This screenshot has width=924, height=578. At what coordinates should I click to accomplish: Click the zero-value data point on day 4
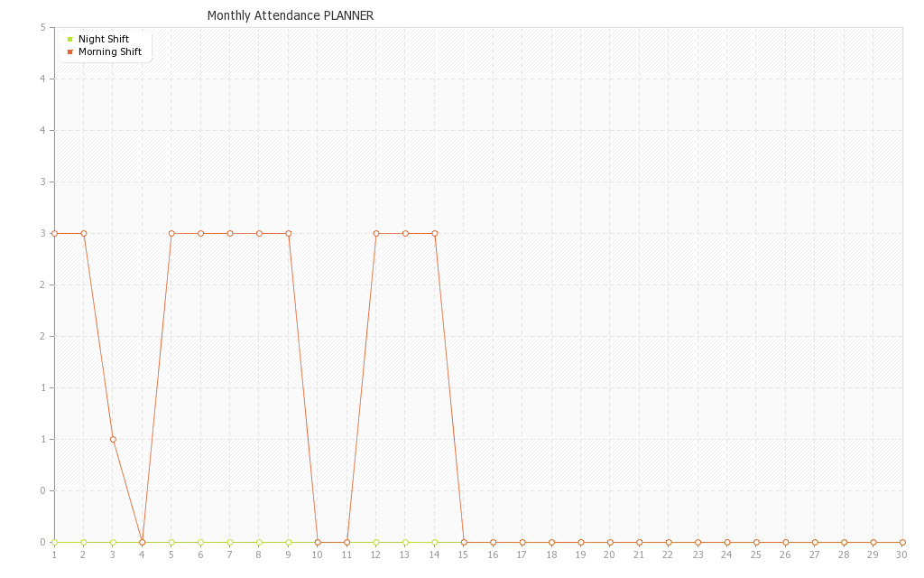[142, 542]
